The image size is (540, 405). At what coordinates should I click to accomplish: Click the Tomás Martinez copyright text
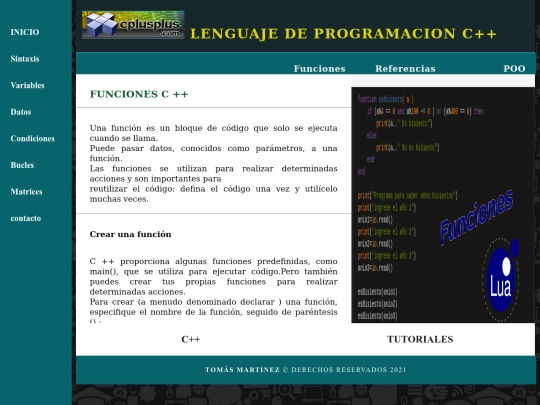pos(306,370)
